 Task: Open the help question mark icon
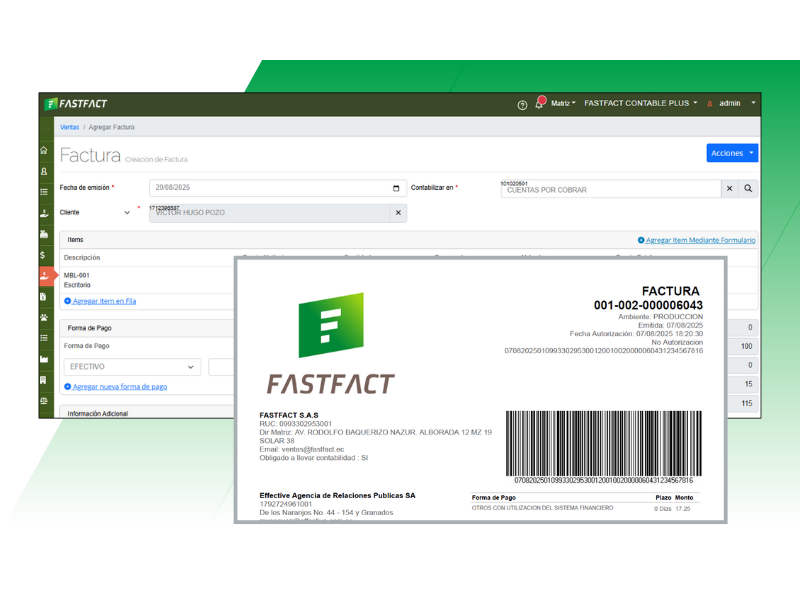click(x=522, y=105)
